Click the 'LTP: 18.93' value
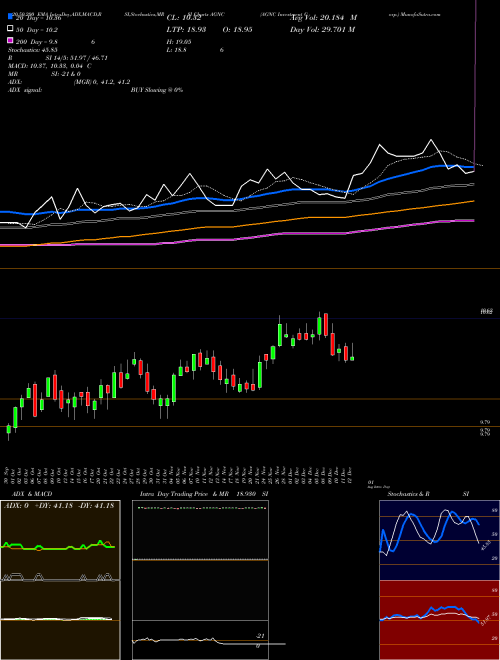 coord(185,30)
